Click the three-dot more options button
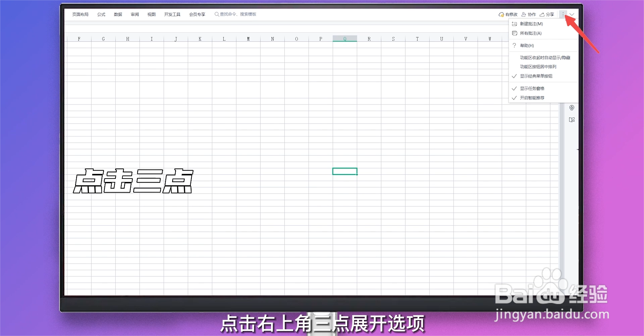Viewport: 644px width, 336px height. click(x=563, y=14)
